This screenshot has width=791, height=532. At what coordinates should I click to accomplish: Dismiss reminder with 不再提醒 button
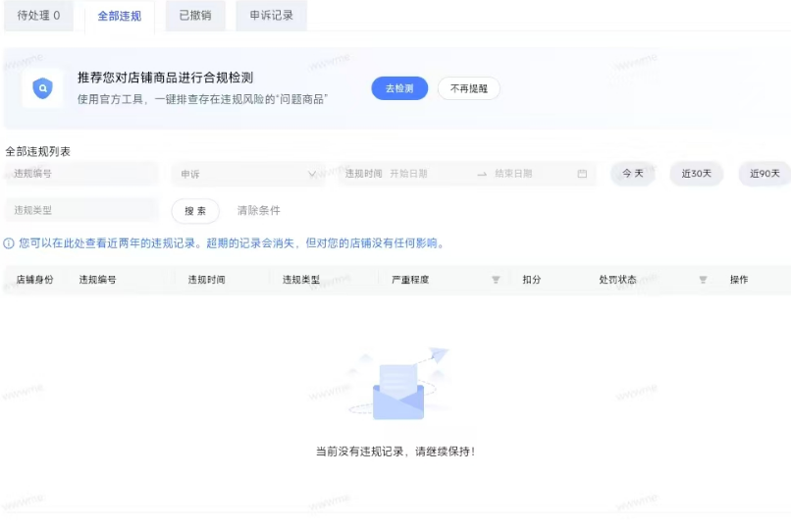(468, 88)
